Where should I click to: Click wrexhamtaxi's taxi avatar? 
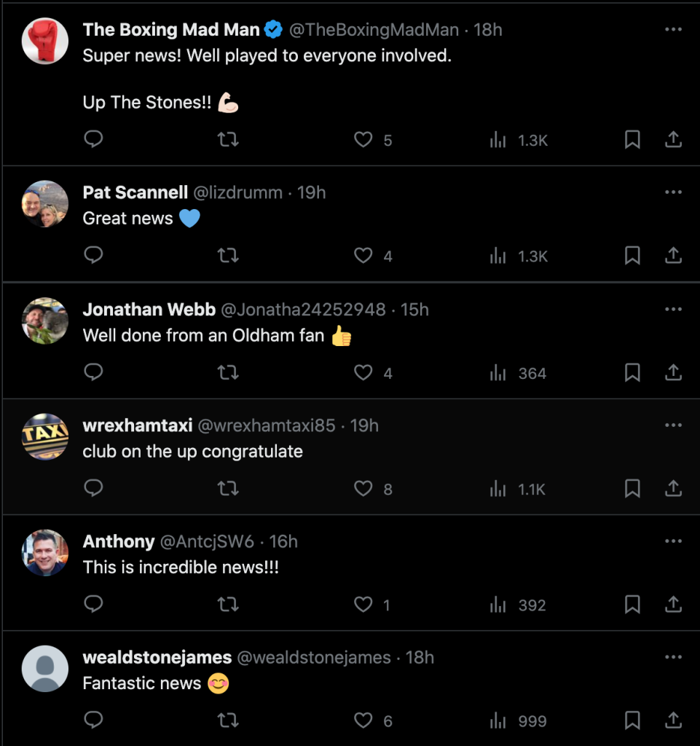click(x=44, y=437)
